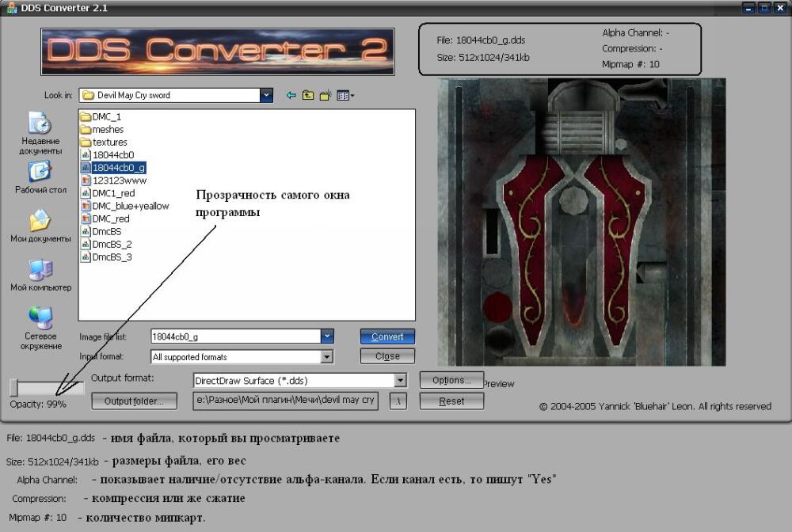Click the Close button
Viewport: 792px width, 532px height.
coord(387,355)
